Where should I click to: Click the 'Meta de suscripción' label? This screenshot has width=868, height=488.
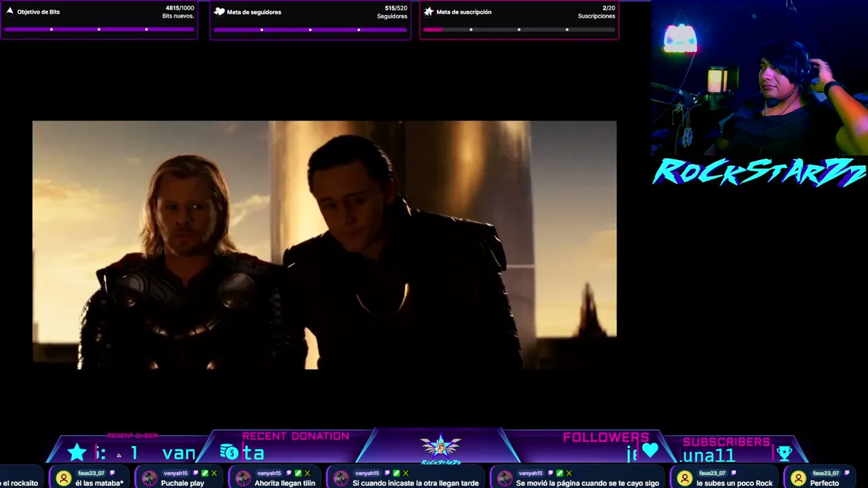click(x=464, y=12)
